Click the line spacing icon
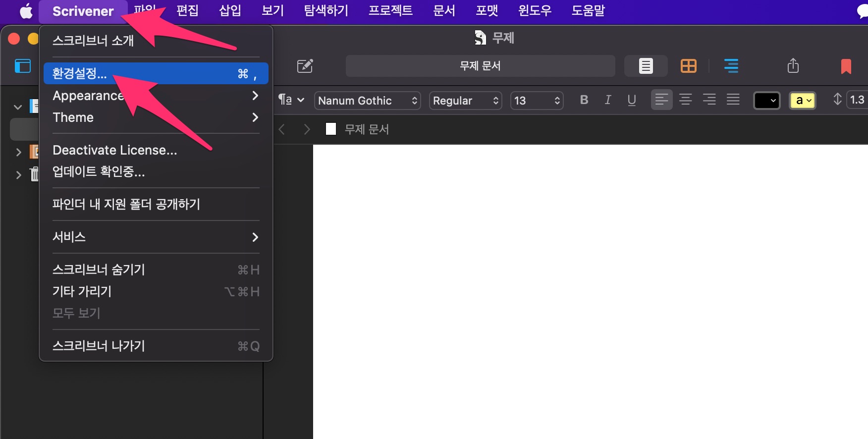 pyautogui.click(x=837, y=100)
